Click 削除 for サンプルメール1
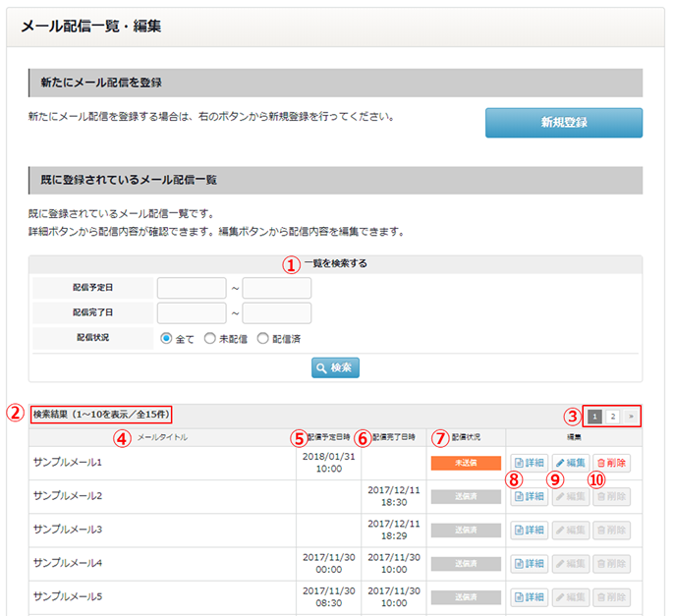Image resolution: width=674 pixels, height=616 pixels. [611, 463]
